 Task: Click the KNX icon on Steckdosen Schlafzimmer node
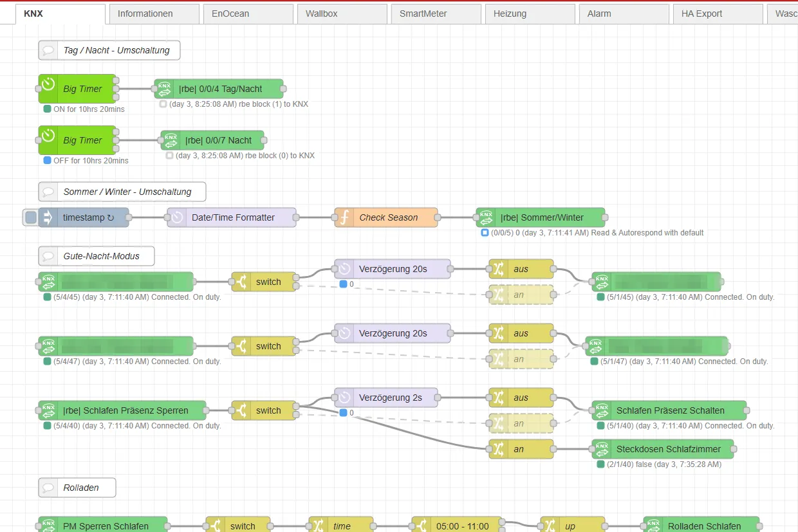pyautogui.click(x=602, y=449)
